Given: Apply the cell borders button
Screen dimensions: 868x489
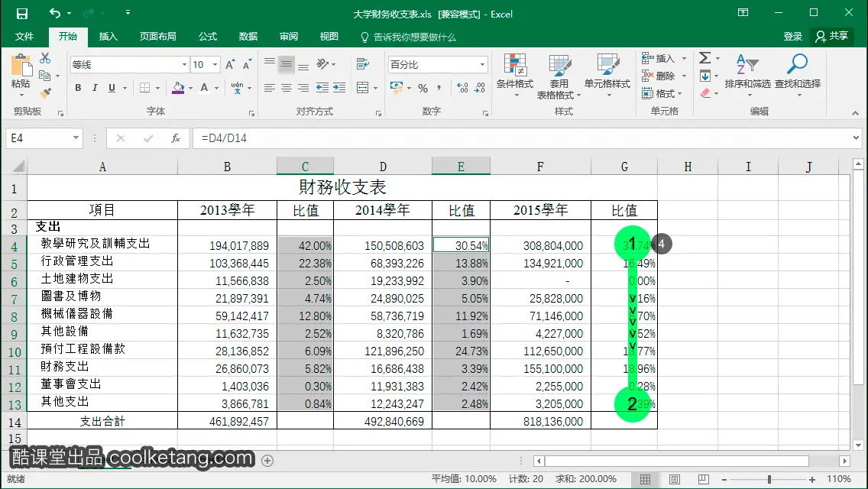Looking at the screenshot, I should [x=145, y=88].
